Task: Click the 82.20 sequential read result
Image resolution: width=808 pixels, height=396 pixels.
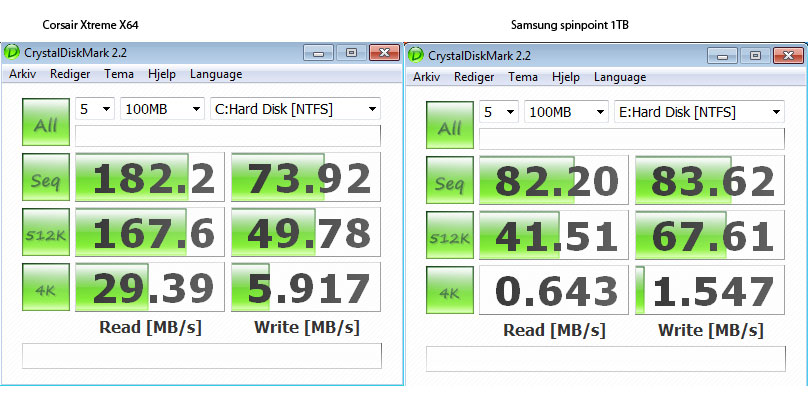Action: tap(554, 180)
